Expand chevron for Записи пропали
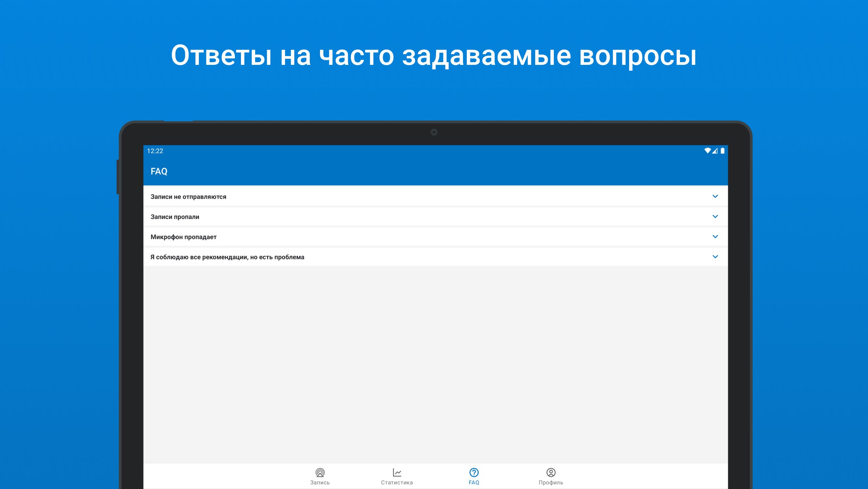The height and width of the screenshot is (489, 868). coord(715,216)
